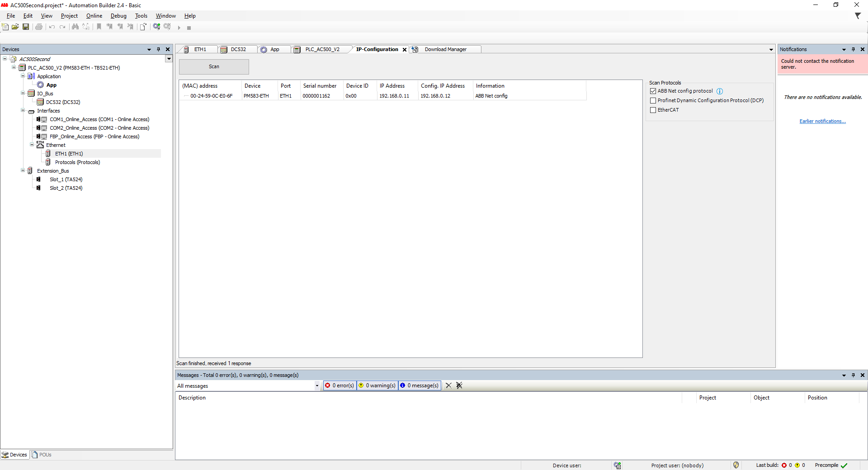
Task: Toggle the 0 warning(s) filter button
Action: tap(377, 385)
